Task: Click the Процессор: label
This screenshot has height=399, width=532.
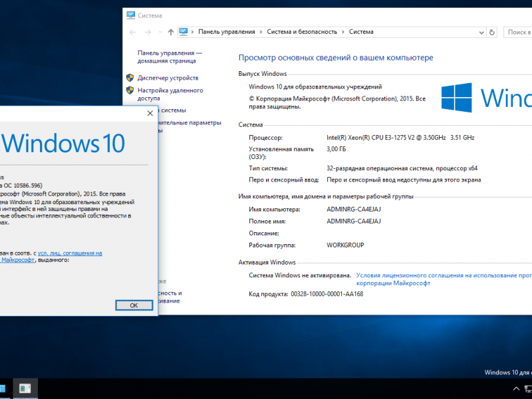Action: coord(265,138)
